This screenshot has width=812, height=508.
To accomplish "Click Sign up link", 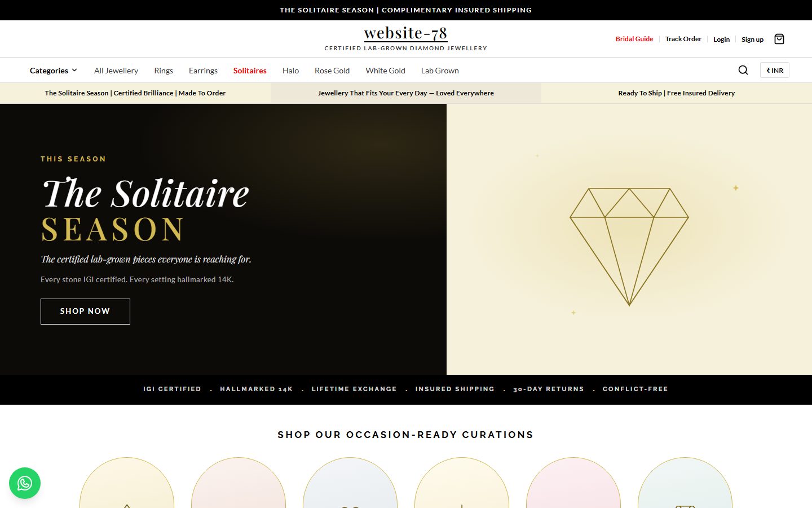I will coord(752,40).
